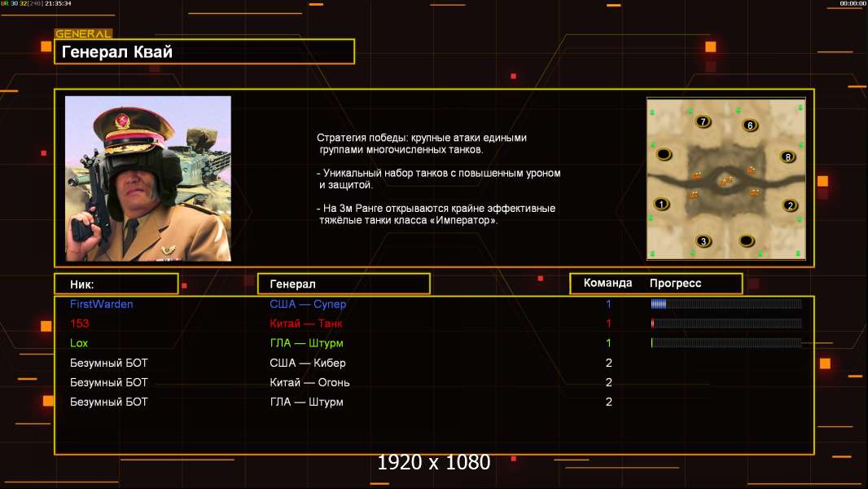Image resolution: width=868 pixels, height=489 pixels.
Task: Select start position 2 marker on the minimap
Action: click(789, 205)
